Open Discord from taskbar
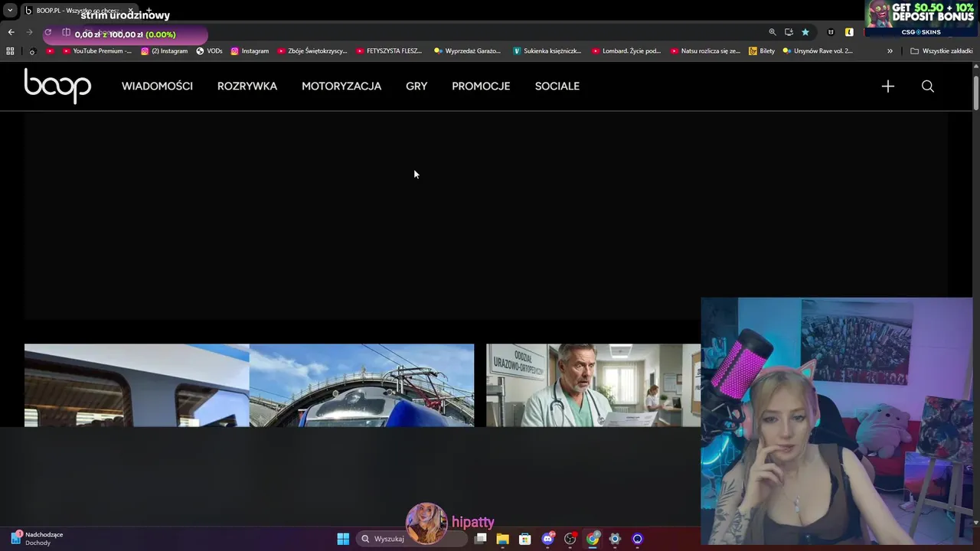The width and height of the screenshot is (980, 551). click(547, 539)
